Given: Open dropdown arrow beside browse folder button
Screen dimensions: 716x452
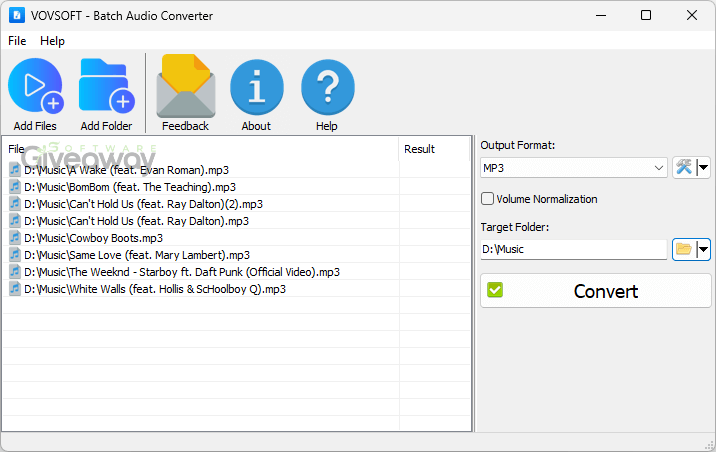Looking at the screenshot, I should pos(703,249).
